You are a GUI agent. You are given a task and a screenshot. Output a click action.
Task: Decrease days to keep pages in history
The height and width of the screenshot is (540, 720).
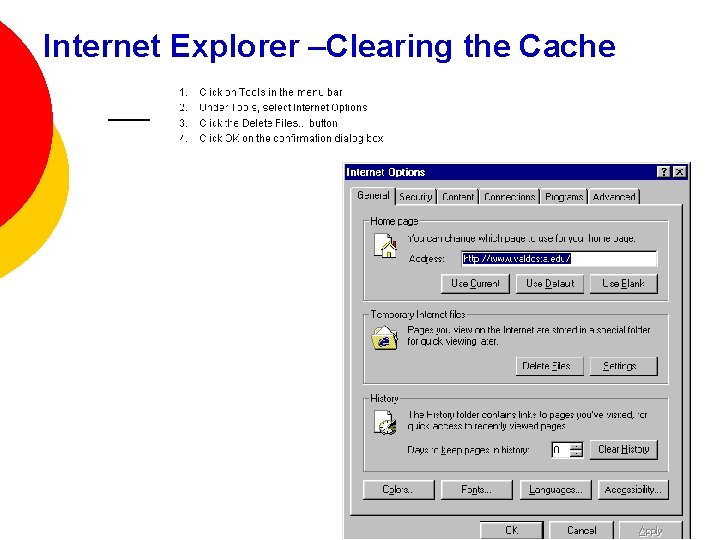coord(576,454)
